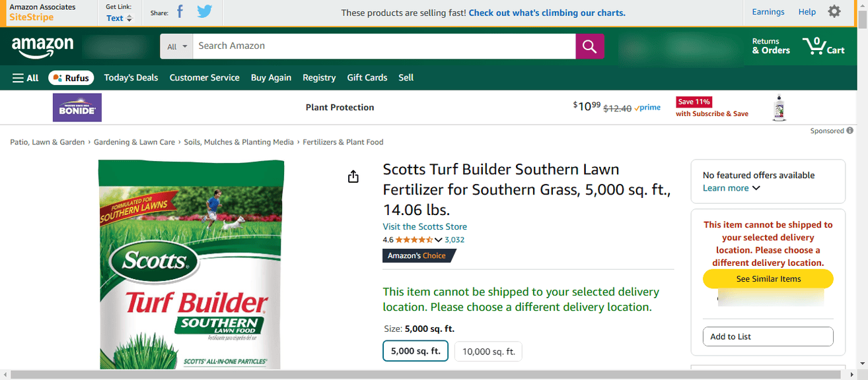Open the All hamburger menu
Viewport: 868px width, 380px height.
click(x=25, y=78)
